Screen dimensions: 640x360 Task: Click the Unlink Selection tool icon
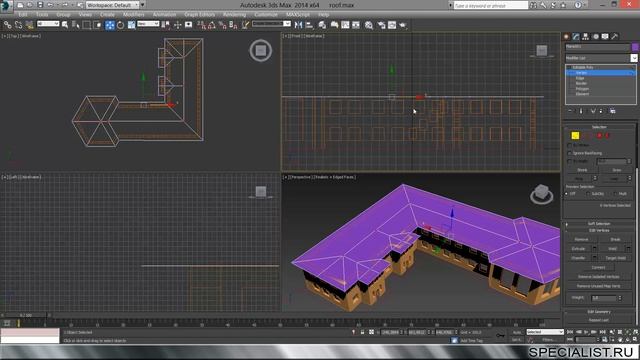click(18, 25)
